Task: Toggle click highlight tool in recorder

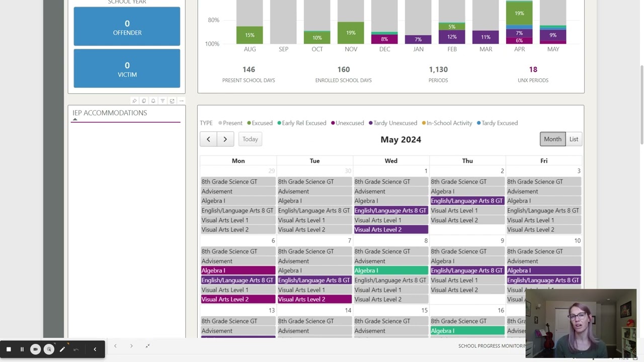Action: click(49, 349)
